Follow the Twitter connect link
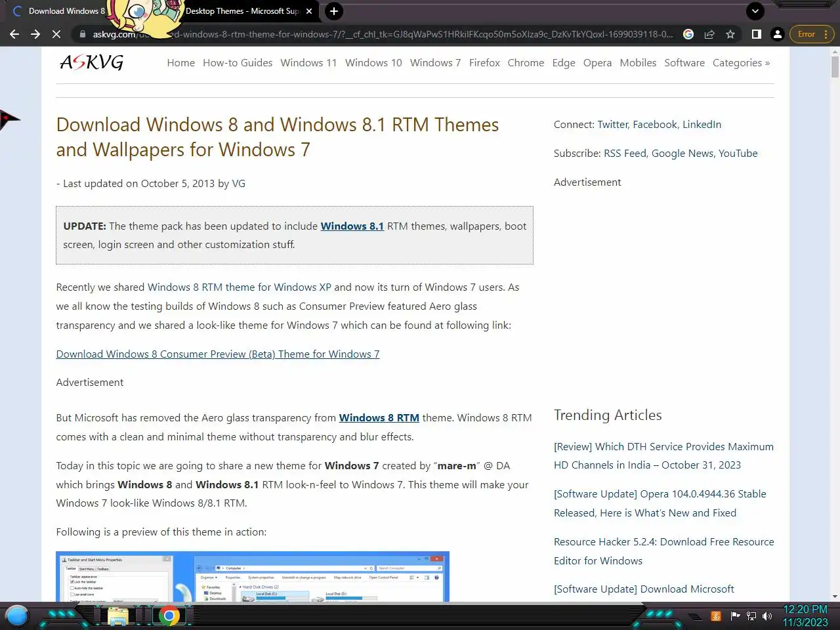Viewport: 840px width, 630px height. pos(612,125)
